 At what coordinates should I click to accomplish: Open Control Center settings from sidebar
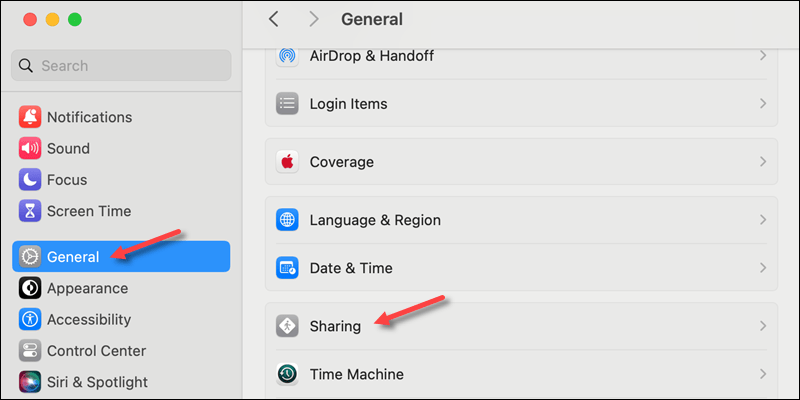(121, 351)
